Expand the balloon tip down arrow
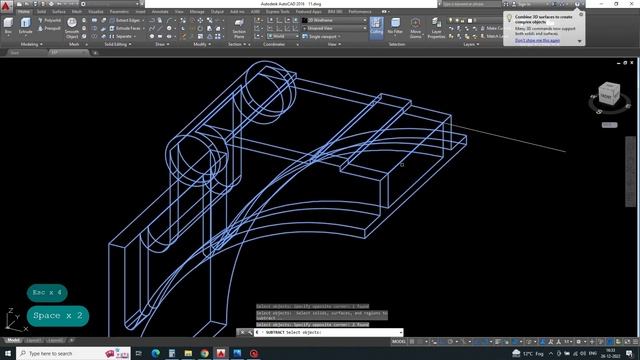The width and height of the screenshot is (640, 360). 579,41
